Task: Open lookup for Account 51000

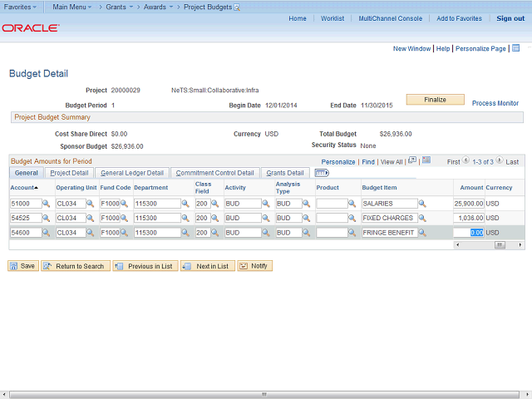Action: pyautogui.click(x=47, y=204)
